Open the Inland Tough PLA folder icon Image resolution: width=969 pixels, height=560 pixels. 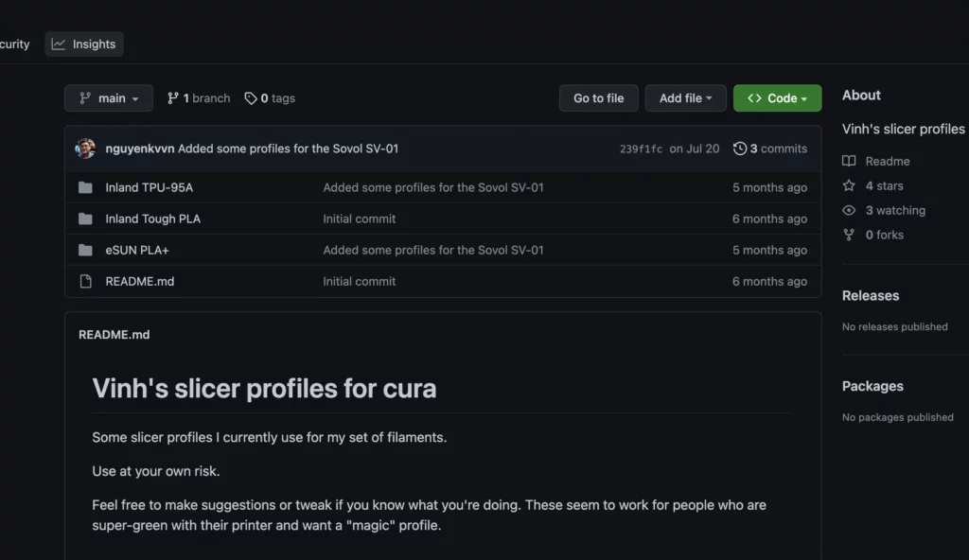coord(85,219)
